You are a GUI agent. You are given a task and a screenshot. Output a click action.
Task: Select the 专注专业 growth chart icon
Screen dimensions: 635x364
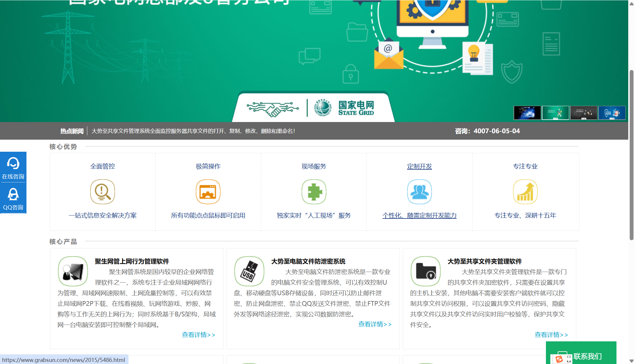tap(525, 191)
